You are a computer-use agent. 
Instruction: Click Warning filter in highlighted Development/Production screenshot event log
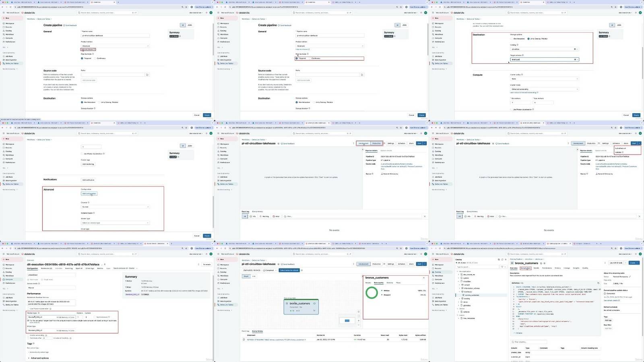click(264, 216)
